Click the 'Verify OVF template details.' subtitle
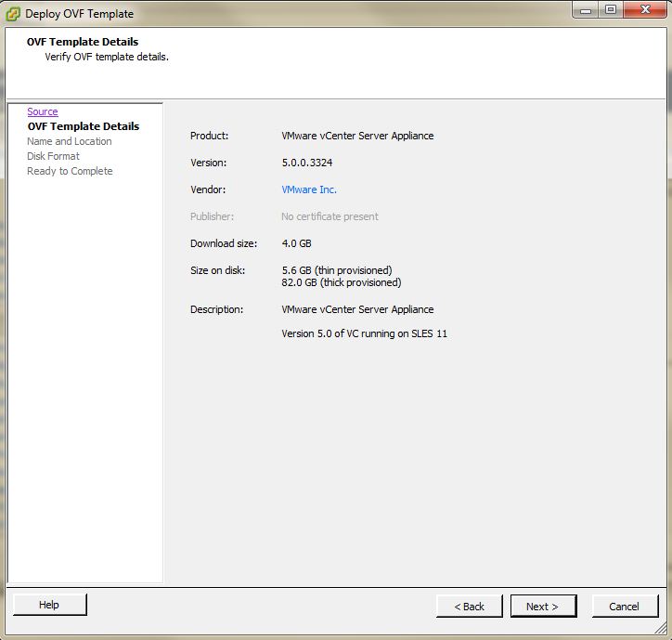 [107, 57]
